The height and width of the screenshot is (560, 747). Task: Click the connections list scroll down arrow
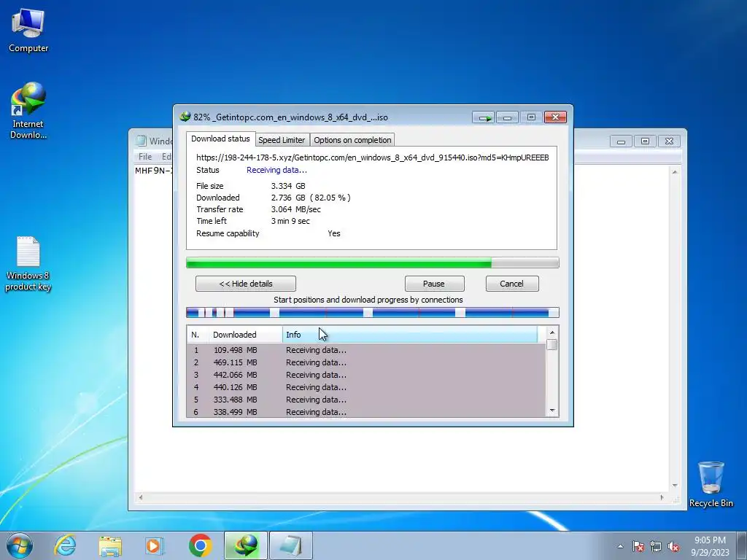(x=552, y=411)
